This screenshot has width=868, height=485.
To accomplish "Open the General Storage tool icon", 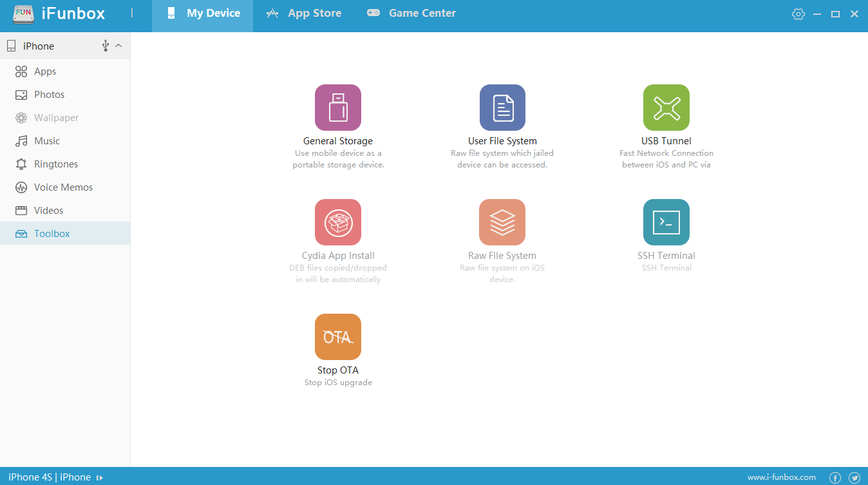I will (x=338, y=108).
